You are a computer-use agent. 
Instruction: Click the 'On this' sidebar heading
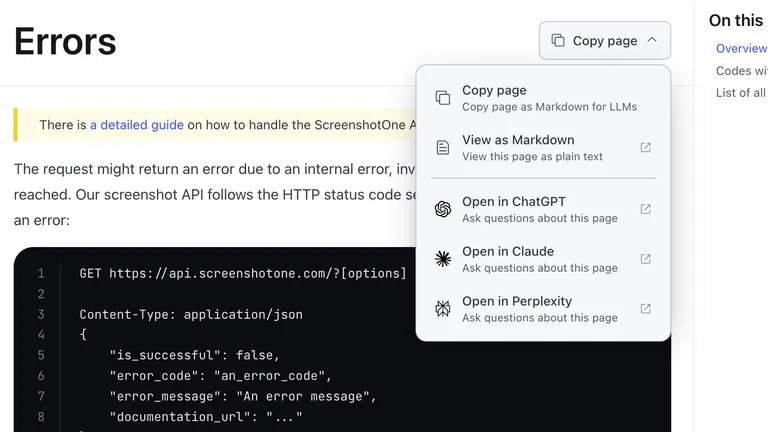pos(736,20)
